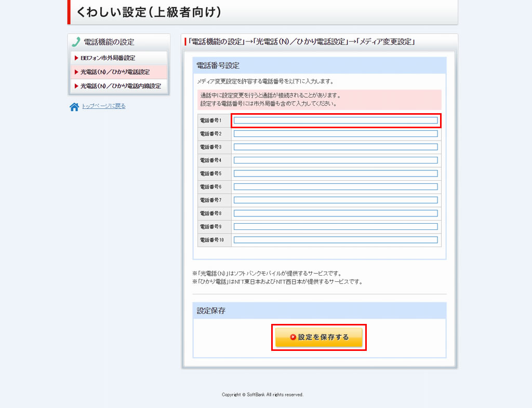Click into the 電話番号2 text box
Viewport: 532px width, 408px height.
(336, 134)
